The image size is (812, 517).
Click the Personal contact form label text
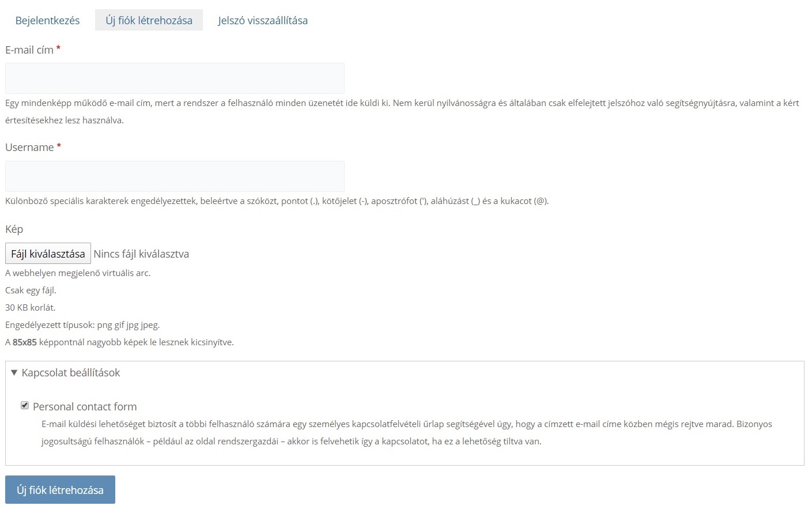(85, 406)
